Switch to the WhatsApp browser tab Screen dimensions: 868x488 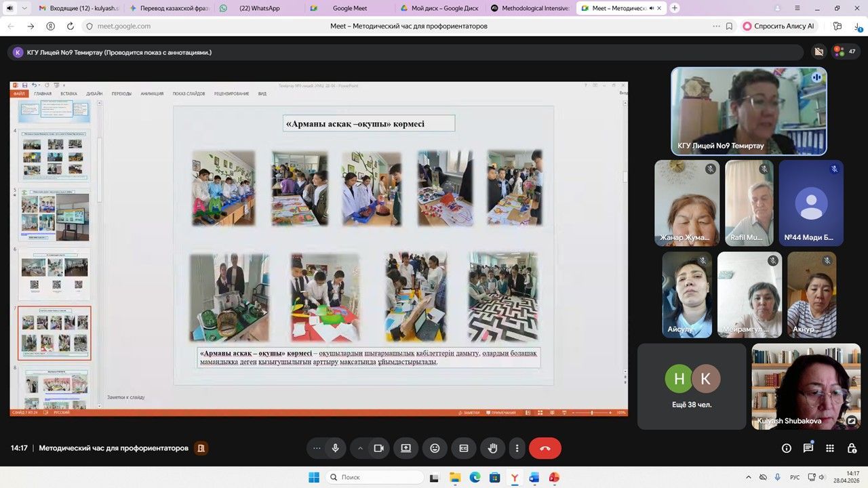259,8
